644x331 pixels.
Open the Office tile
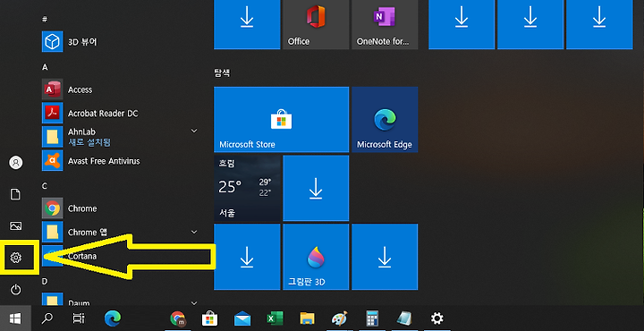coord(316,25)
